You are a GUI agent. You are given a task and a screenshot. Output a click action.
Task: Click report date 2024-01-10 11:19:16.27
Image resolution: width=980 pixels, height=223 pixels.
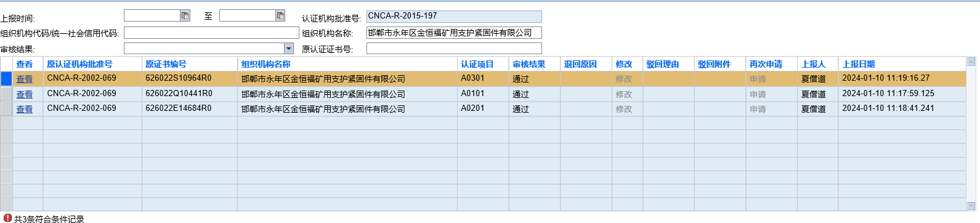886,78
